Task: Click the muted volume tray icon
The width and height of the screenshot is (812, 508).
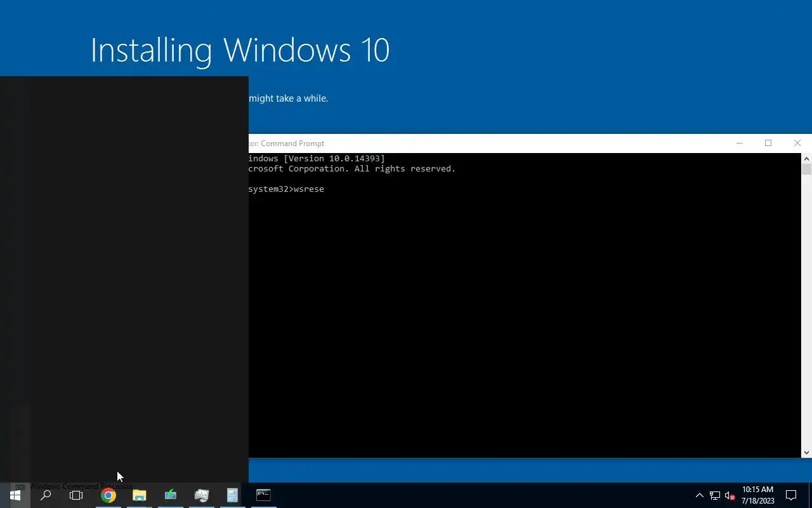Action: [730, 495]
